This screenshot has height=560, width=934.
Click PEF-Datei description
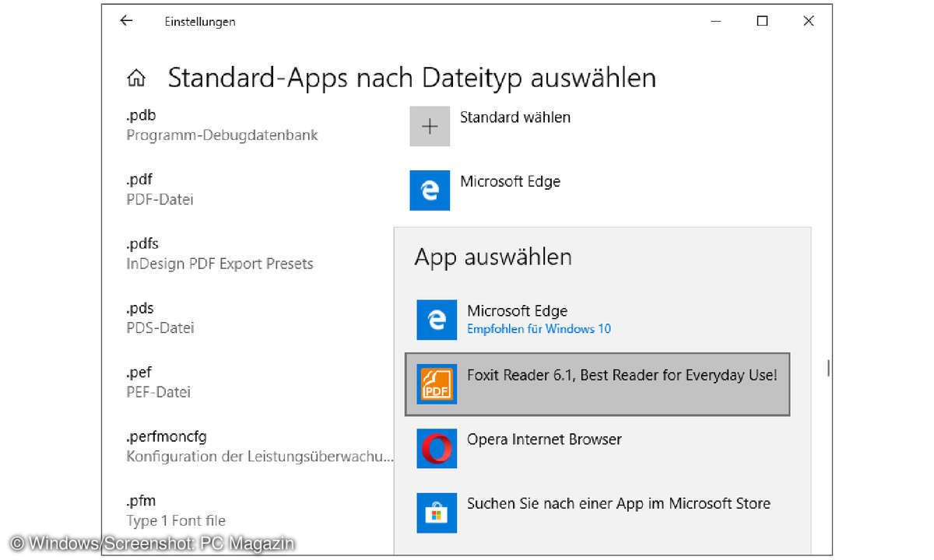(158, 392)
